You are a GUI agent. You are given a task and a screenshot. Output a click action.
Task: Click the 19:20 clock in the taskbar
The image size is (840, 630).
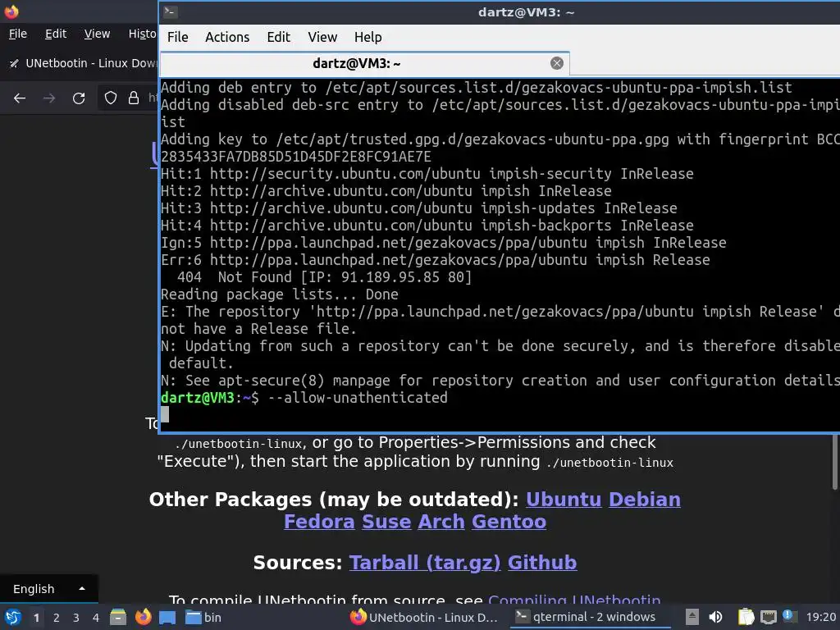(x=820, y=617)
